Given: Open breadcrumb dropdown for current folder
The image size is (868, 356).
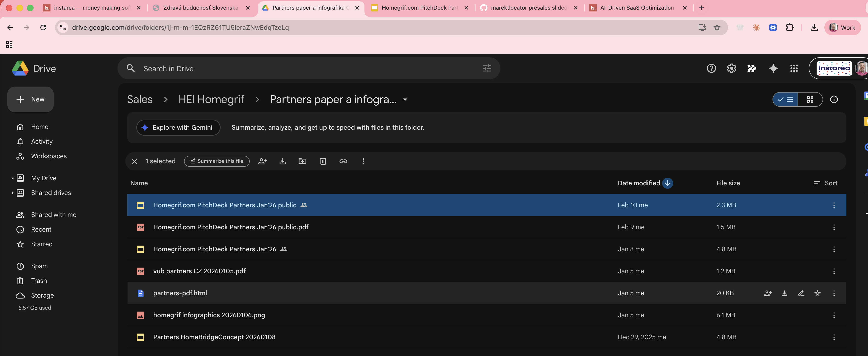Looking at the screenshot, I should [x=405, y=100].
